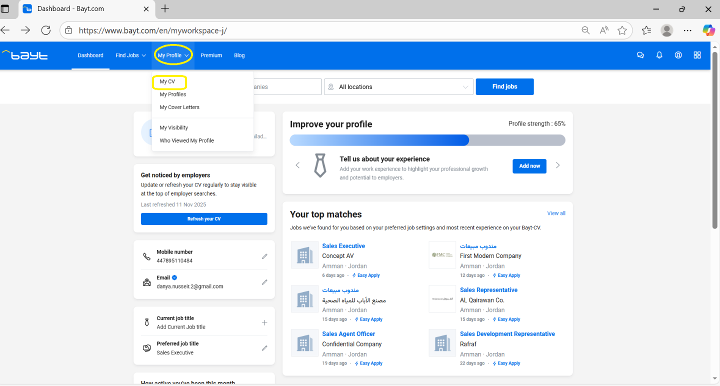720x386 pixels.
Task: Select Who Viewed My Profile
Action: [186, 141]
